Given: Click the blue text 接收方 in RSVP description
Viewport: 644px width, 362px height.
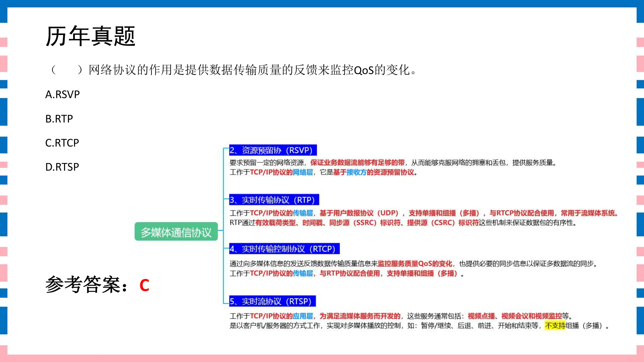Looking at the screenshot, I should point(356,172).
